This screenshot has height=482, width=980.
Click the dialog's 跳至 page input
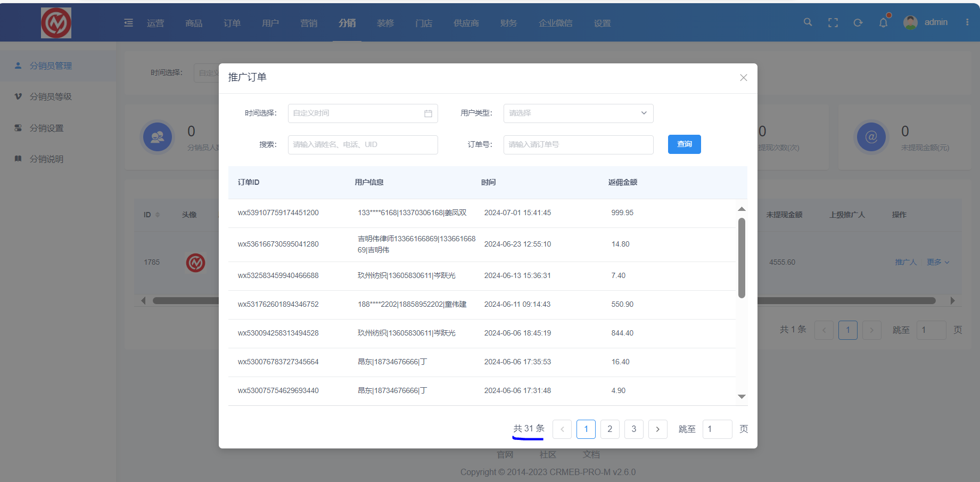pyautogui.click(x=718, y=429)
